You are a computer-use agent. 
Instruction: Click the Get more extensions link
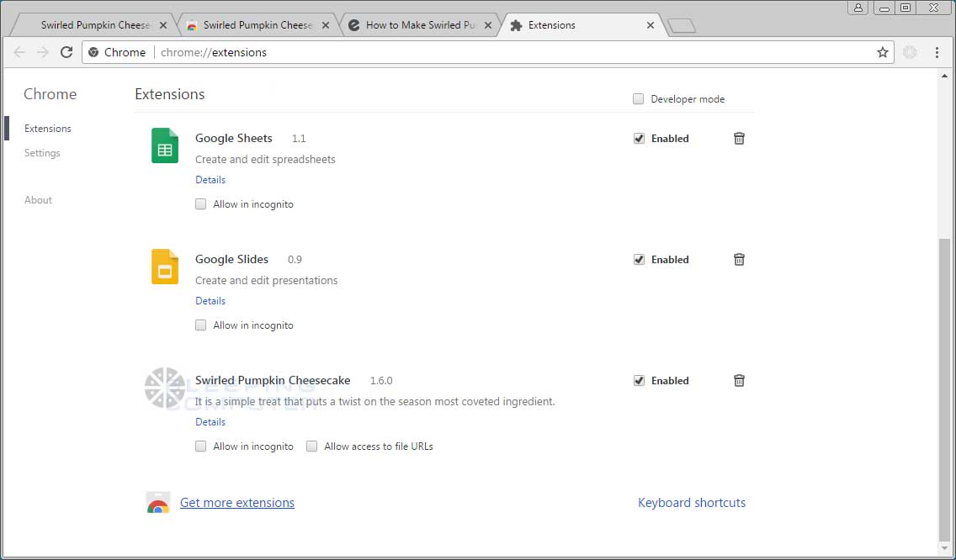point(237,503)
